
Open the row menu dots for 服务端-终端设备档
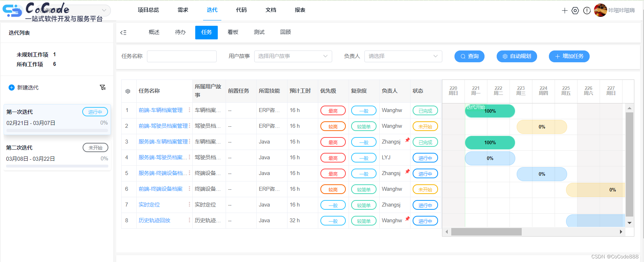pyautogui.click(x=189, y=173)
